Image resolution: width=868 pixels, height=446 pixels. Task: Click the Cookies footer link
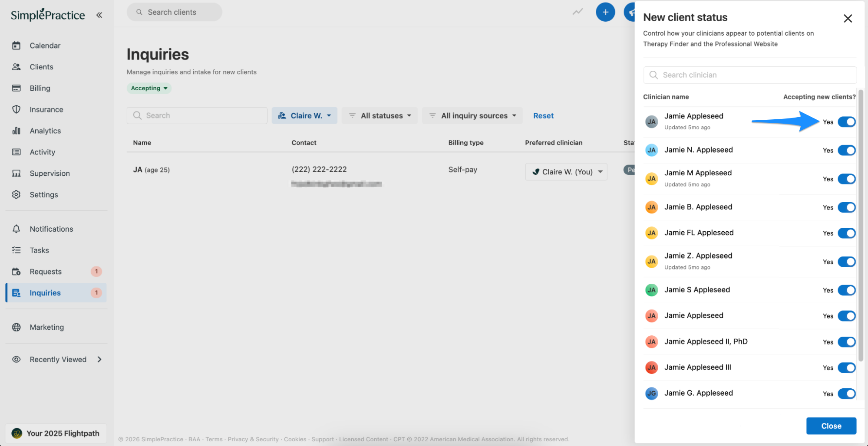[x=295, y=439]
